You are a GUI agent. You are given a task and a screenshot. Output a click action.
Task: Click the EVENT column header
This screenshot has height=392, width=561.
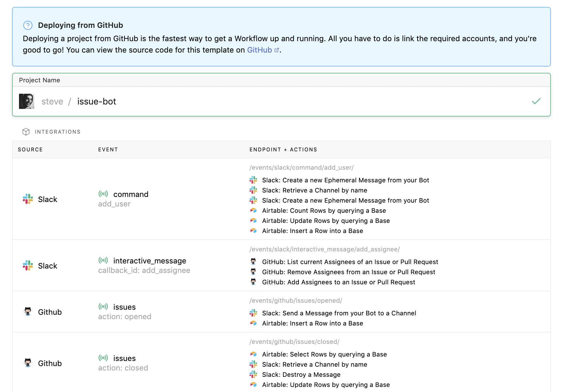[108, 149]
